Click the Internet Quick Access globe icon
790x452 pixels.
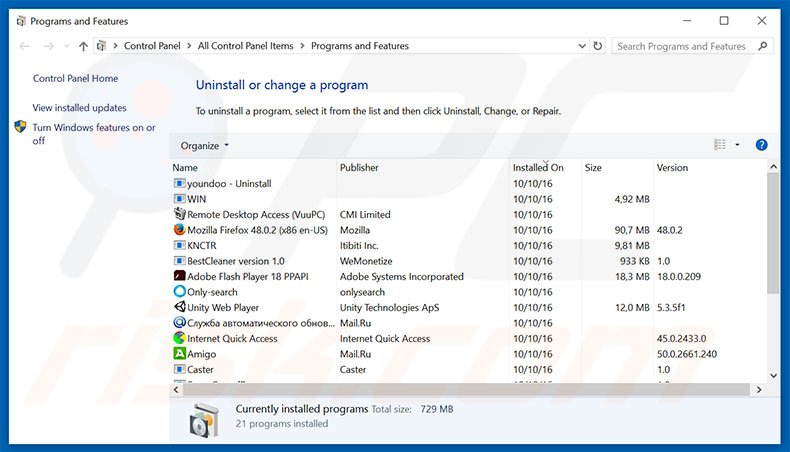[179, 338]
